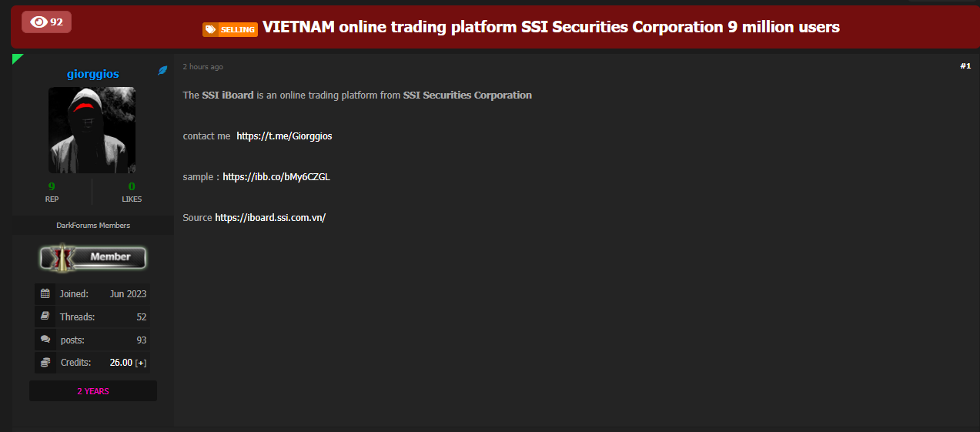Screen dimensions: 980x432
Task: Click the book icon next to Threads
Action: coord(45,316)
